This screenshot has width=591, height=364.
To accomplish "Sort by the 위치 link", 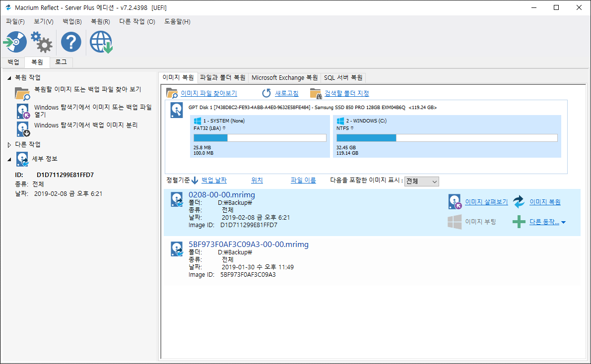I will coord(257,181).
